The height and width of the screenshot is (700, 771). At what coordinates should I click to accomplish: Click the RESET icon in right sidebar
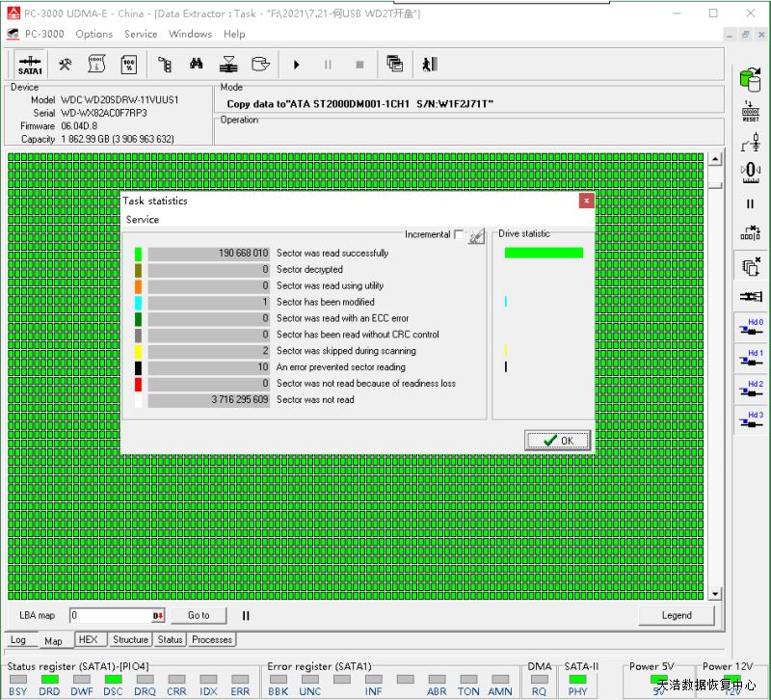pos(750,112)
